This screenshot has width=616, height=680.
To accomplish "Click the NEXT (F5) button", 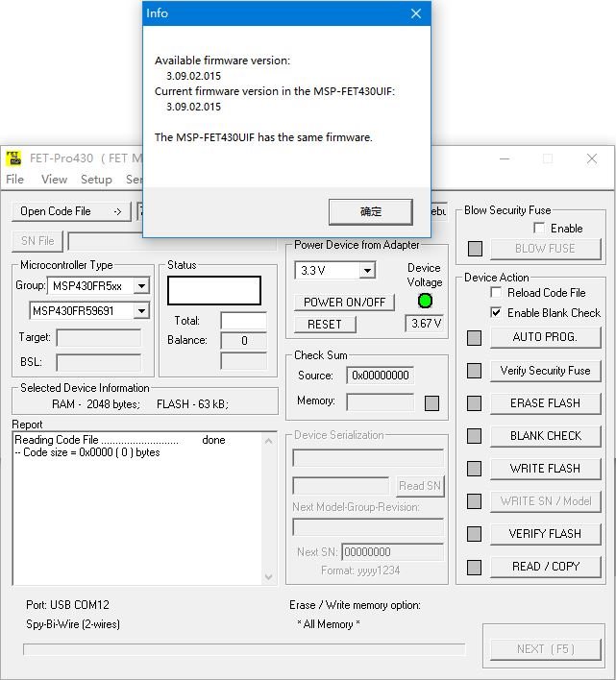I will [545, 649].
